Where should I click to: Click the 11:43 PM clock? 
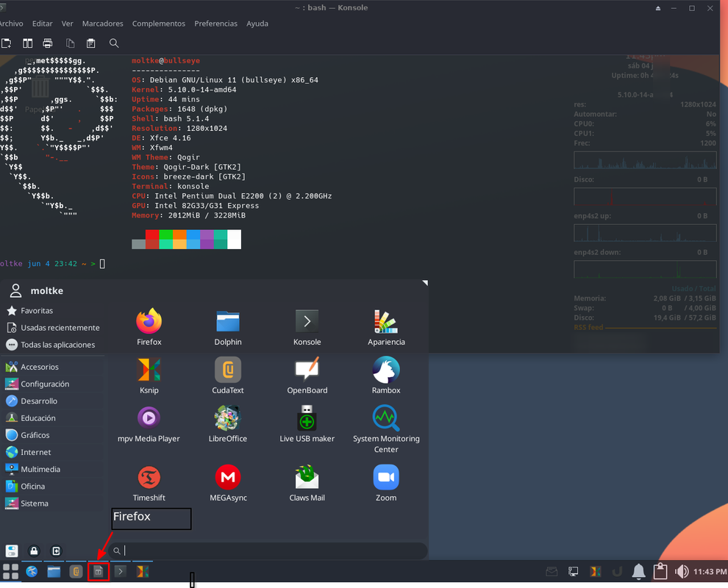710,572
